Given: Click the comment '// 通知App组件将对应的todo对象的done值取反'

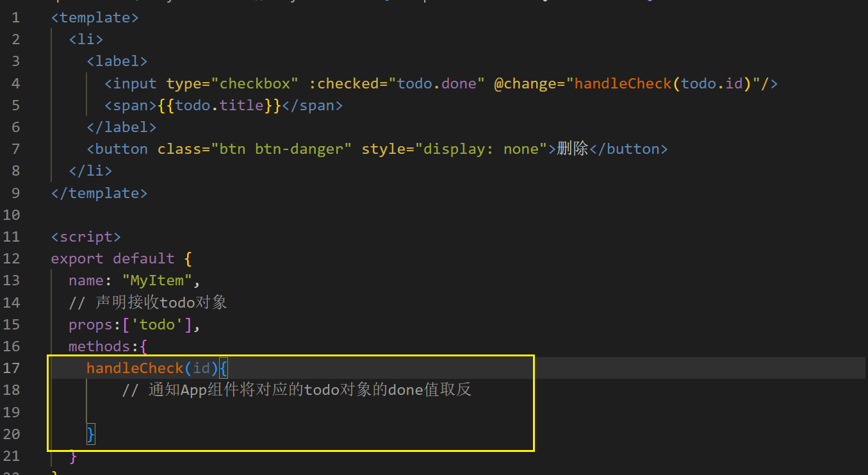Looking at the screenshot, I should (x=297, y=390).
